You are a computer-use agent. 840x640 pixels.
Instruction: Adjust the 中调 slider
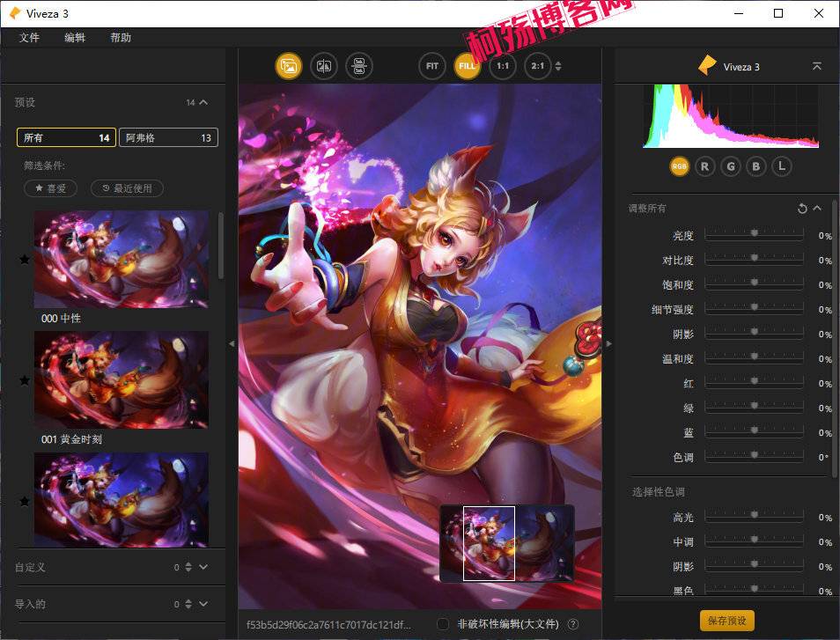pos(755,540)
